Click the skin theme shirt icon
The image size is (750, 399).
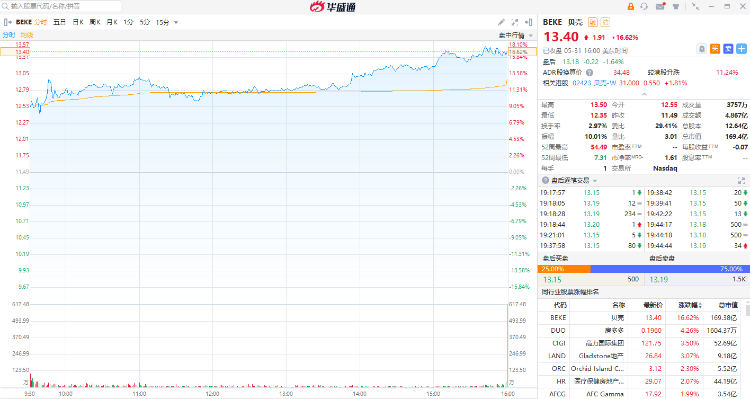[676, 7]
